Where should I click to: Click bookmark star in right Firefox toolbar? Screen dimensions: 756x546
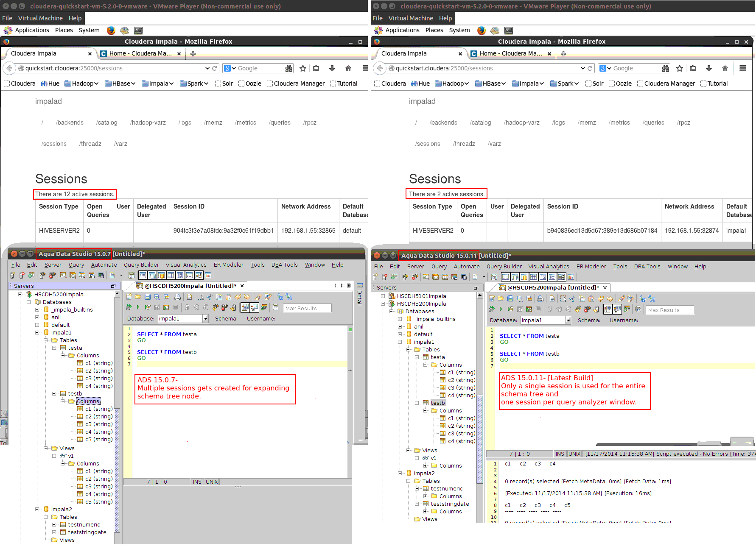[x=680, y=68]
